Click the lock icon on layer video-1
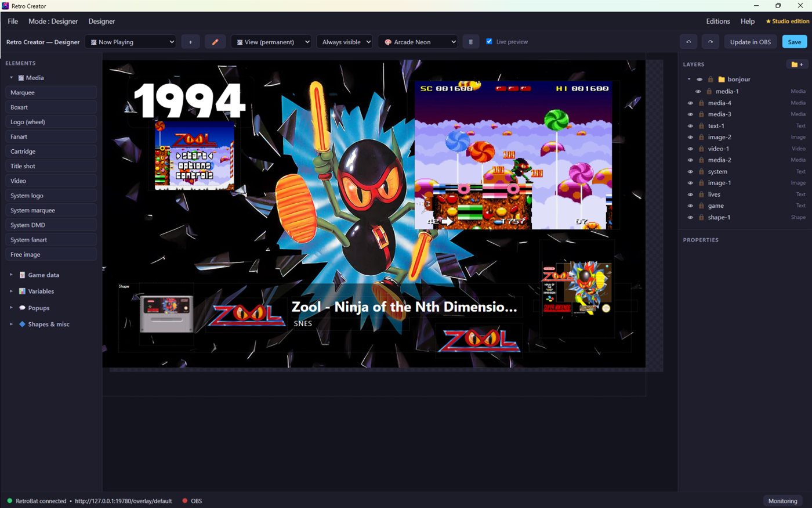812x508 pixels. click(x=701, y=149)
